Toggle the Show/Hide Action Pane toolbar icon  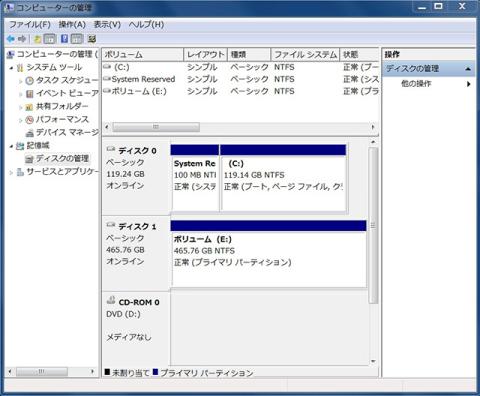coord(77,39)
